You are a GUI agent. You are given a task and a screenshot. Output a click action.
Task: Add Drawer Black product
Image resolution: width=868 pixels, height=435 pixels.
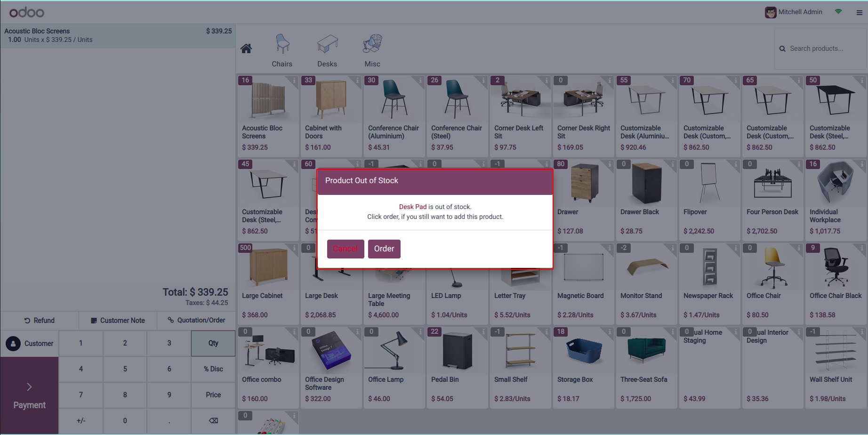coord(646,200)
